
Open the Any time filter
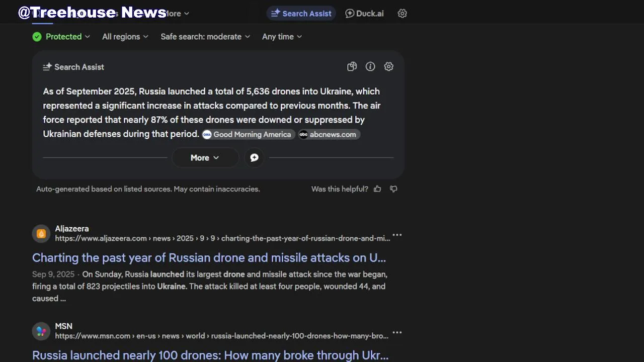click(x=282, y=37)
